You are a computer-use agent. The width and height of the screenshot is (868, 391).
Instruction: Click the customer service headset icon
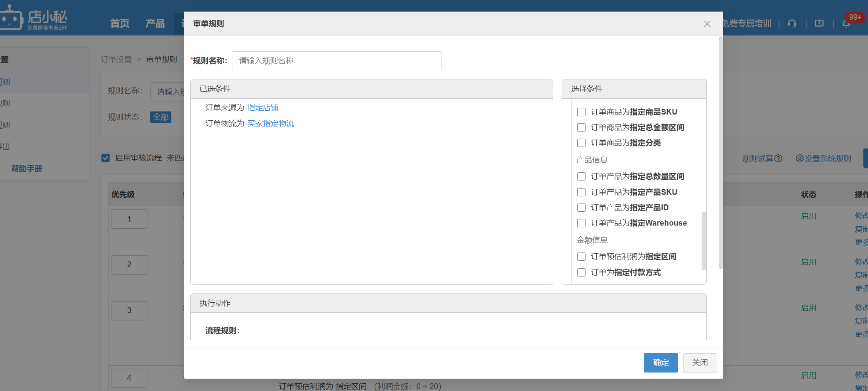792,24
